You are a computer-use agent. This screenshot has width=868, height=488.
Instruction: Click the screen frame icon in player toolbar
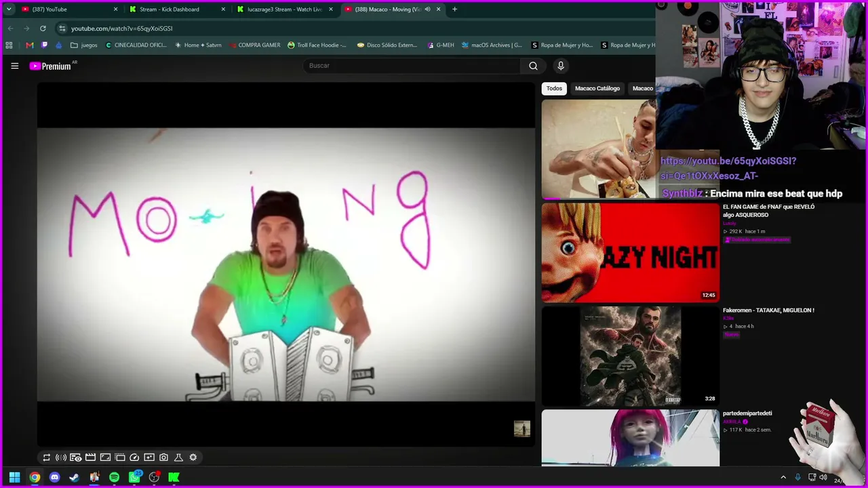(105, 457)
